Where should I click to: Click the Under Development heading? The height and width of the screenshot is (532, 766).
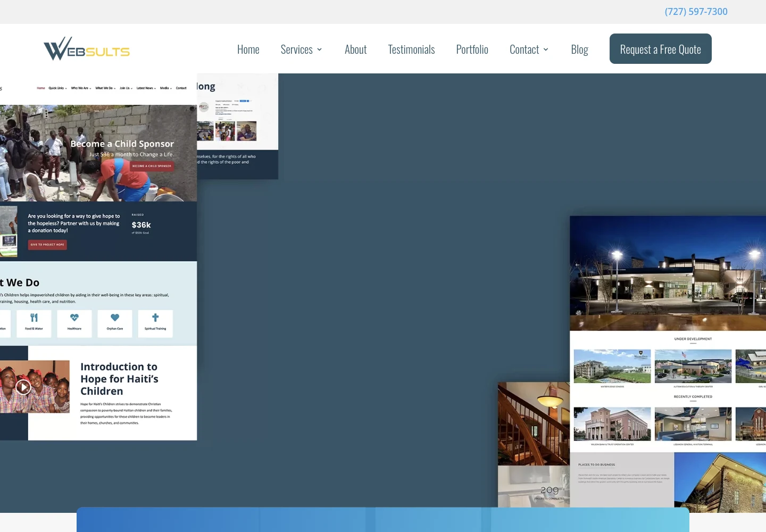point(693,339)
